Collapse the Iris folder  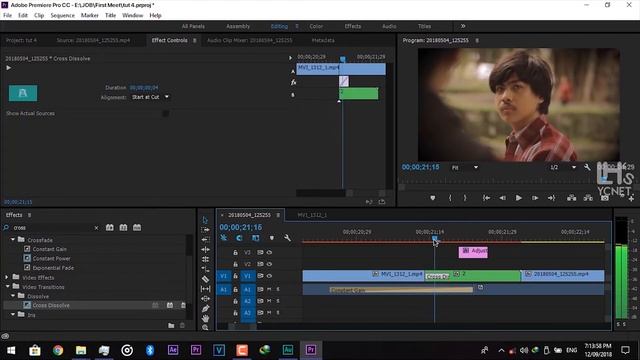(x=13, y=315)
